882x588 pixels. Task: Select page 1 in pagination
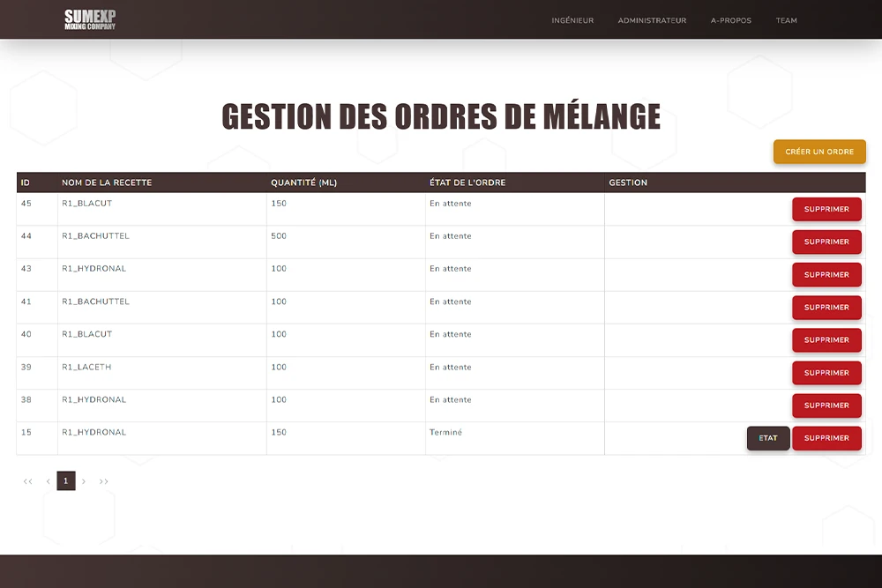tap(66, 481)
